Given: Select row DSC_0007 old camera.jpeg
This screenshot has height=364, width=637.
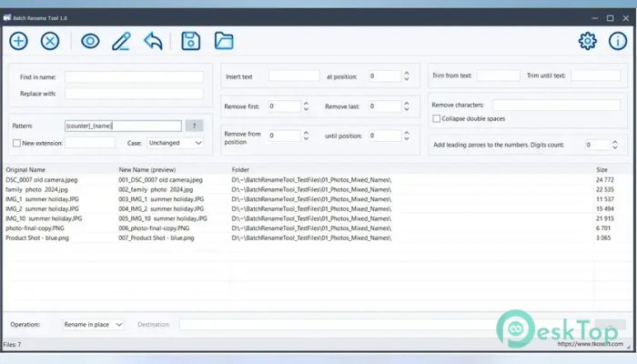Looking at the screenshot, I should (x=318, y=179).
